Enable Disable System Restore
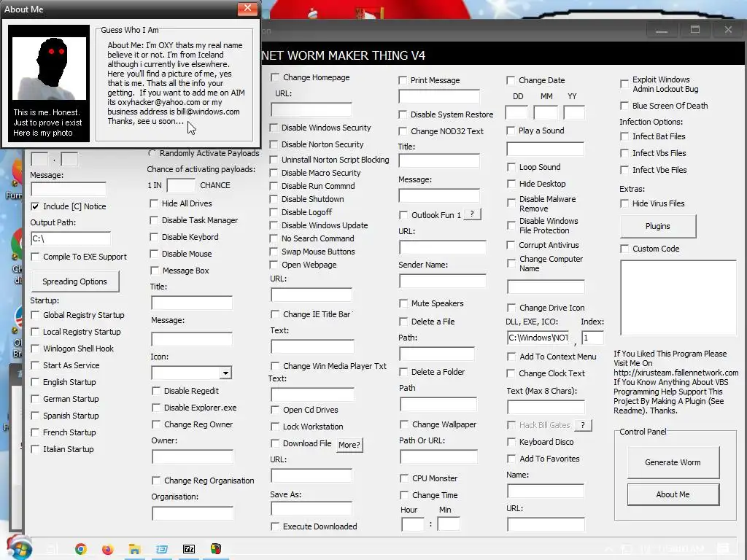 point(403,114)
